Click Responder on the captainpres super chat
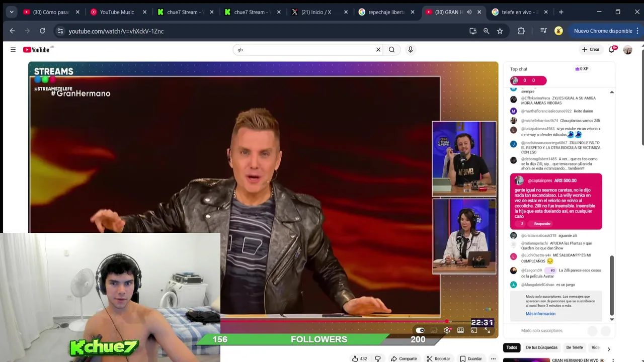This screenshot has width=644, height=362. point(542,224)
